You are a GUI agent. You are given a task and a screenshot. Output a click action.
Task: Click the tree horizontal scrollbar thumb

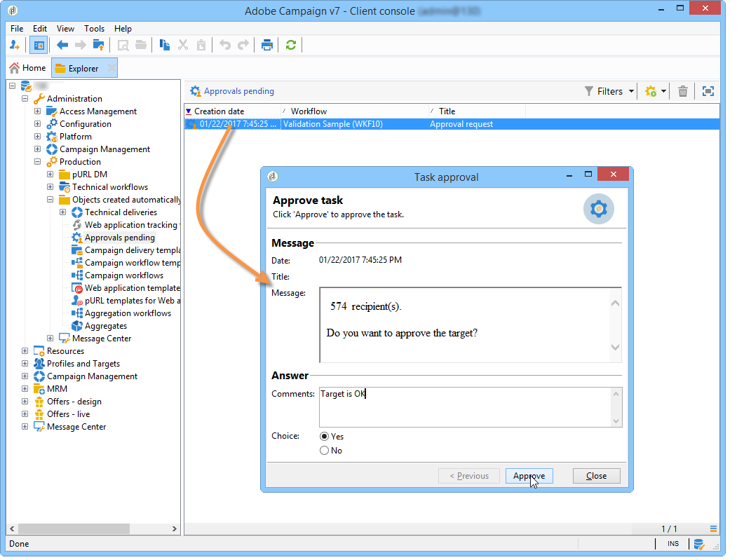(74, 529)
